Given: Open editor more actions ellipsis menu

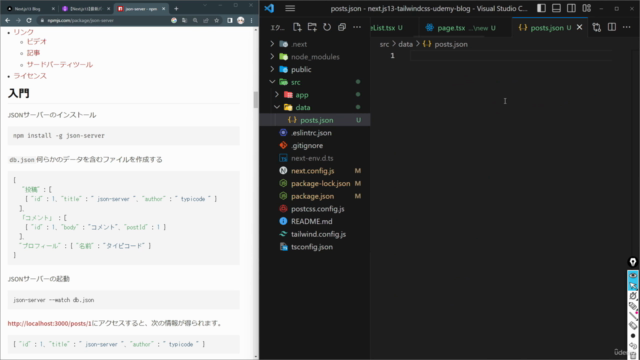Looking at the screenshot, I should point(627,27).
